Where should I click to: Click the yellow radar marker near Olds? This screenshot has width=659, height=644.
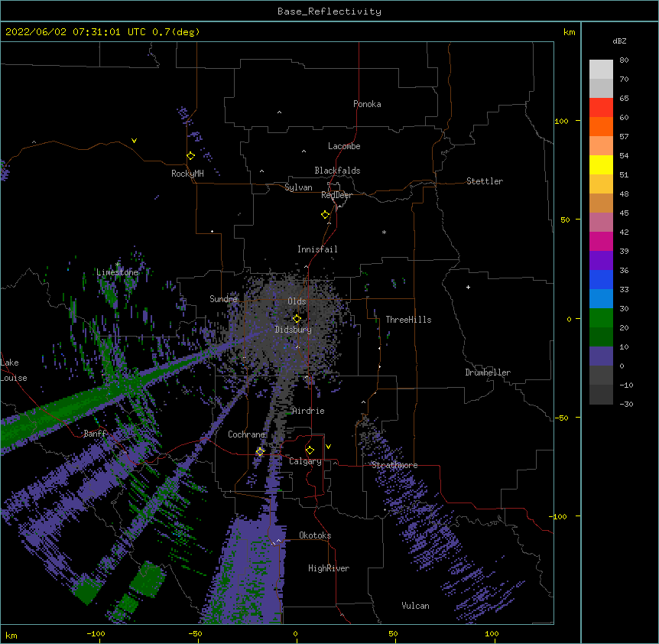click(297, 318)
